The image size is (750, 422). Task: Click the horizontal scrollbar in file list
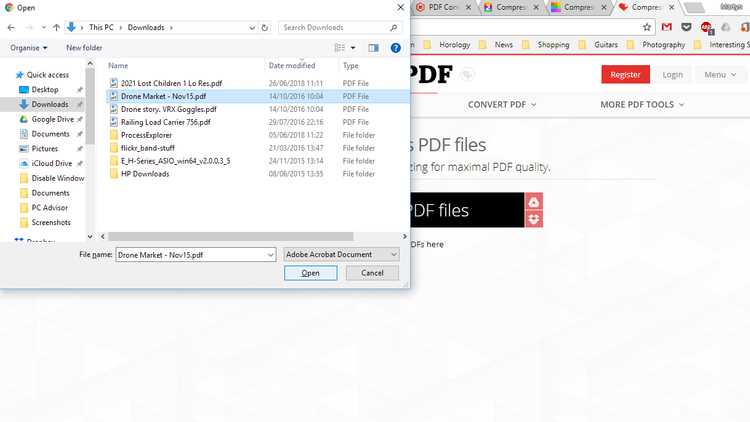point(231,236)
